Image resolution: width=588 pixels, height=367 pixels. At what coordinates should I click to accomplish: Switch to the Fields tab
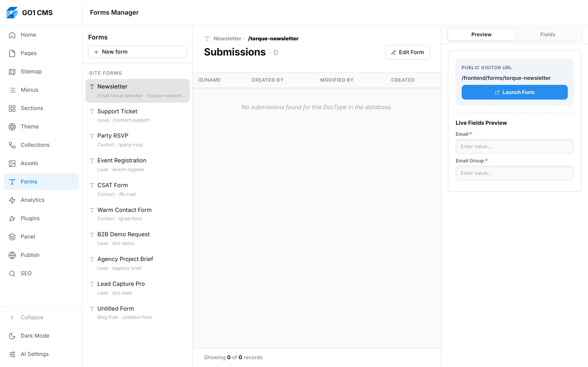[548, 34]
